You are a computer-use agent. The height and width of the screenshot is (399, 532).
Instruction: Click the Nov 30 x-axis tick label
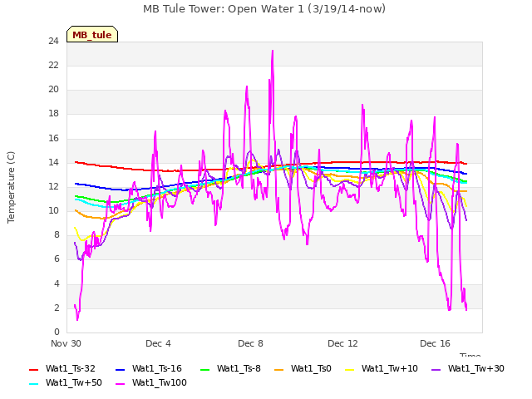[66, 343]
